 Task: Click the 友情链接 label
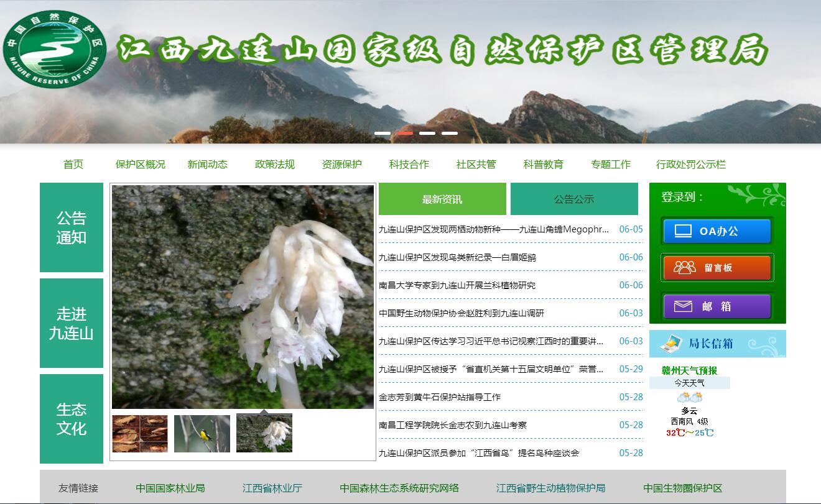pyautogui.click(x=78, y=488)
